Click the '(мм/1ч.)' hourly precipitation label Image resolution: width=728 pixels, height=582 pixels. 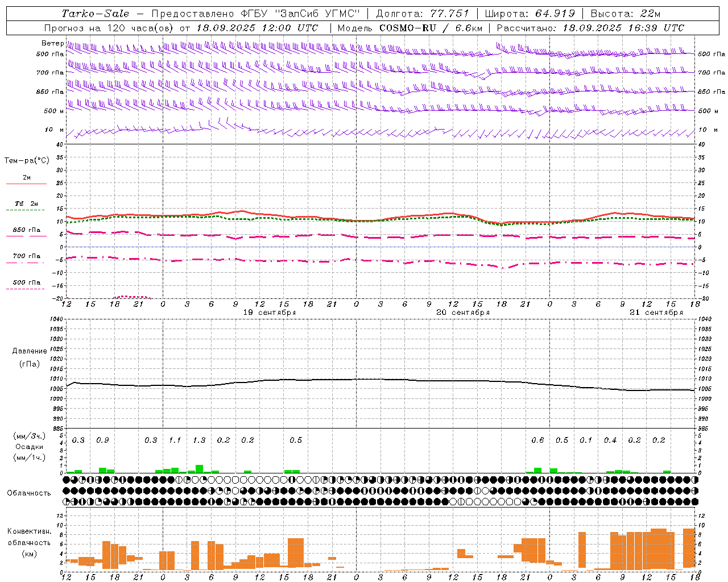pos(28,458)
